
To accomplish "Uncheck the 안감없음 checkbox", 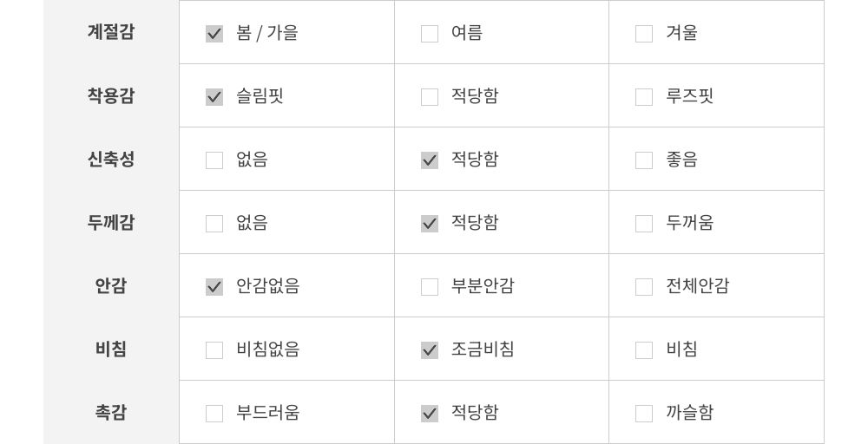I will point(214,287).
